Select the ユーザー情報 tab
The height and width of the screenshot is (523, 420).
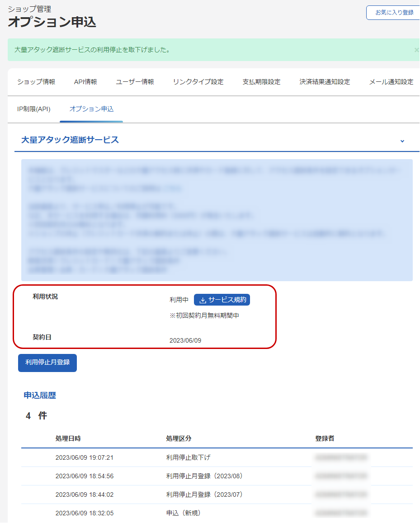[x=134, y=82]
